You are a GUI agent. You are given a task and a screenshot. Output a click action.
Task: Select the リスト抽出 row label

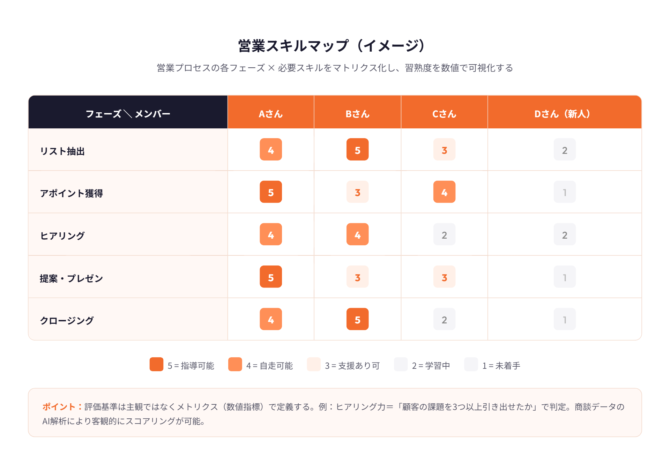[62, 151]
